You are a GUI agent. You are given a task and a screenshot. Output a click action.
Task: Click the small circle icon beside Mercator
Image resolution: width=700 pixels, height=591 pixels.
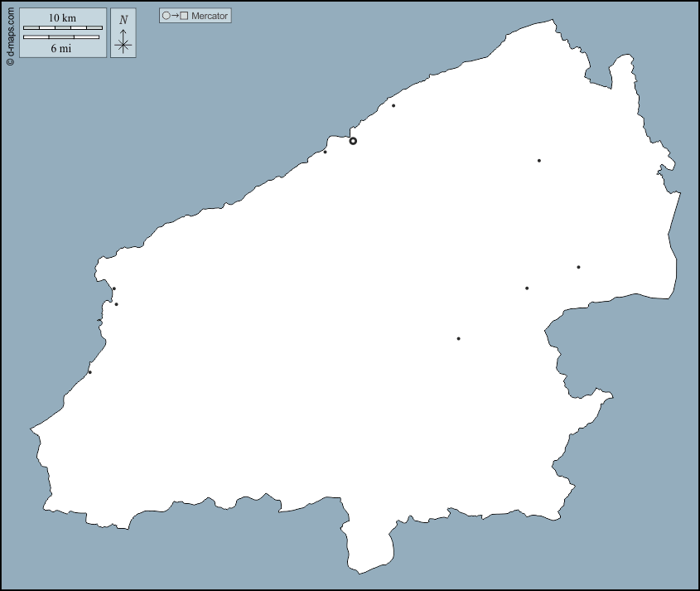coord(167,16)
